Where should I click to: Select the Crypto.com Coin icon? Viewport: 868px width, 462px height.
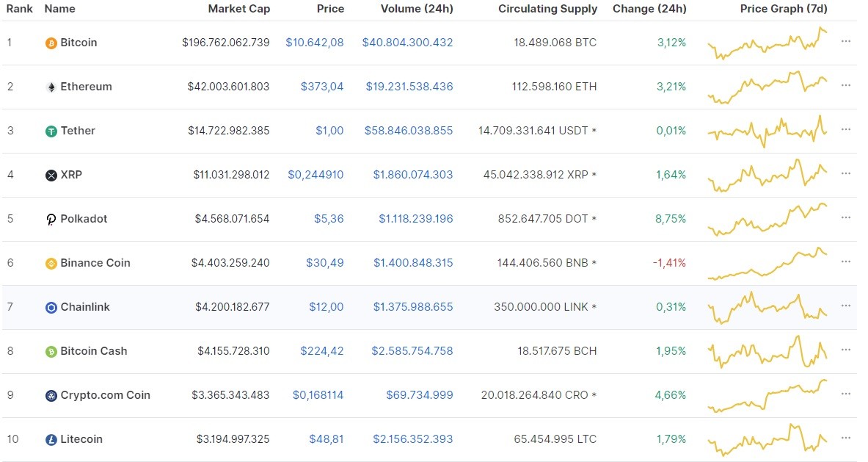coord(50,395)
